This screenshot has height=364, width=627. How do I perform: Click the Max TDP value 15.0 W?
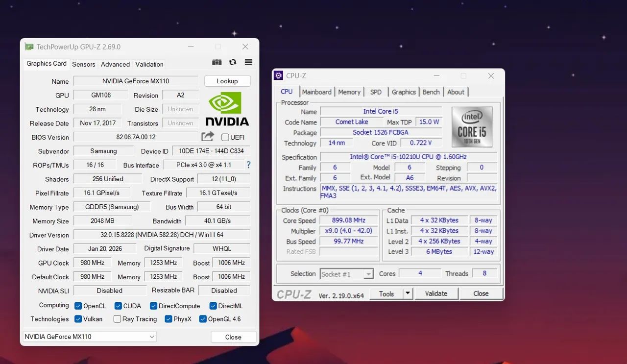coord(428,122)
